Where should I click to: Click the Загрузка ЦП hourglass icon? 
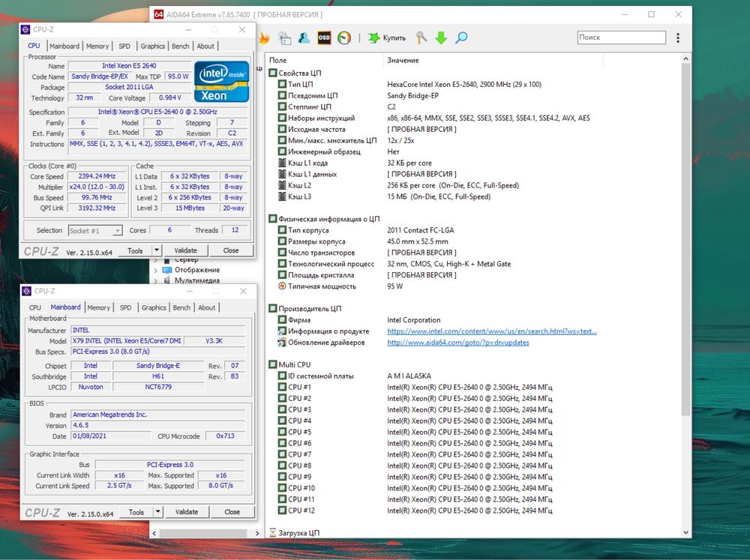point(273,532)
